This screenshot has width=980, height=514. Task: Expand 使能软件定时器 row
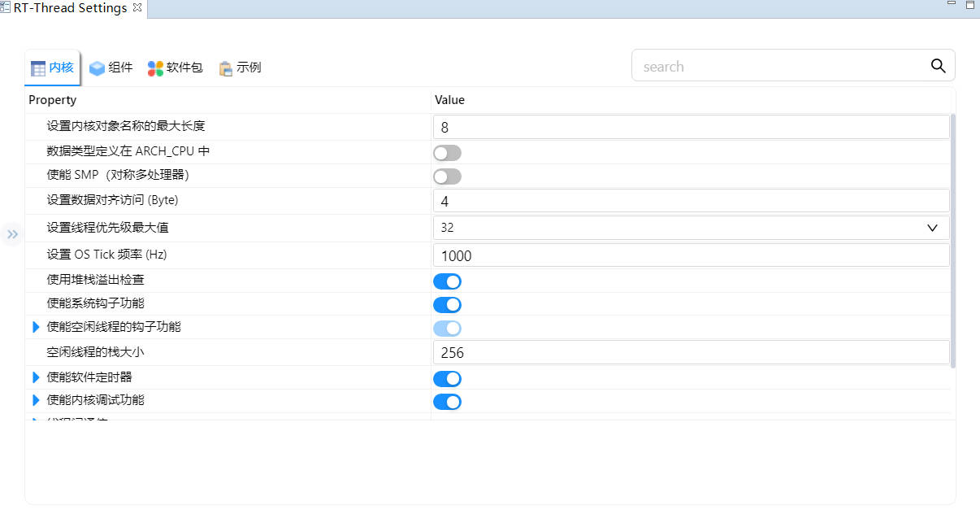(36, 377)
